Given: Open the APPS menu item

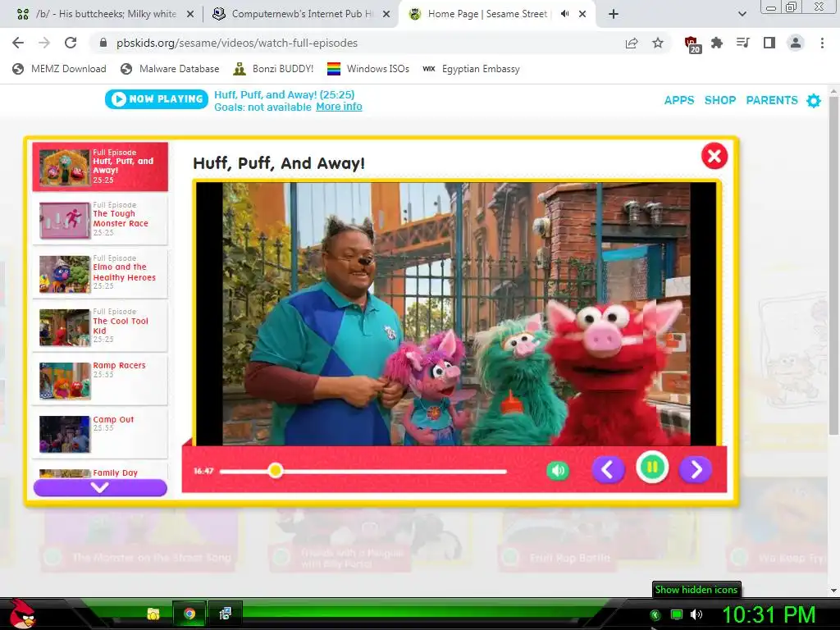Looking at the screenshot, I should [x=678, y=100].
